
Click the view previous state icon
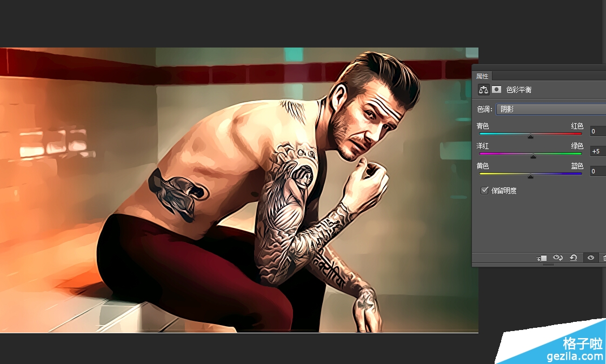[x=558, y=258]
